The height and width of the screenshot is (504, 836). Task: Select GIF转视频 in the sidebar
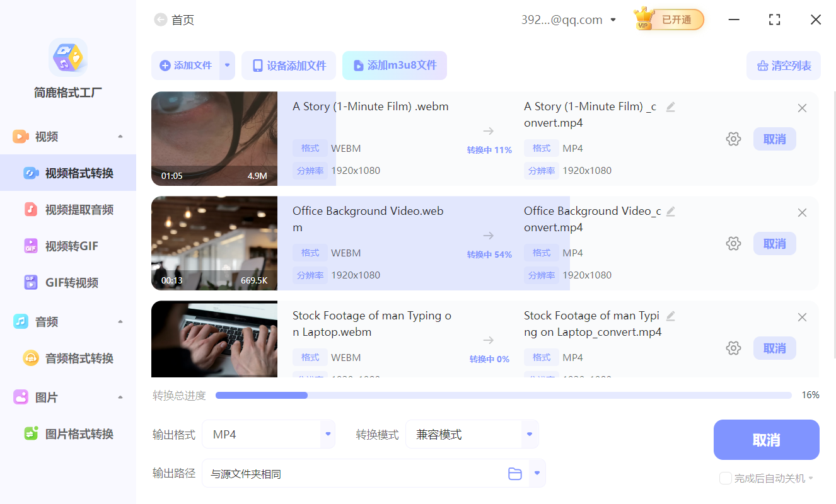68,282
